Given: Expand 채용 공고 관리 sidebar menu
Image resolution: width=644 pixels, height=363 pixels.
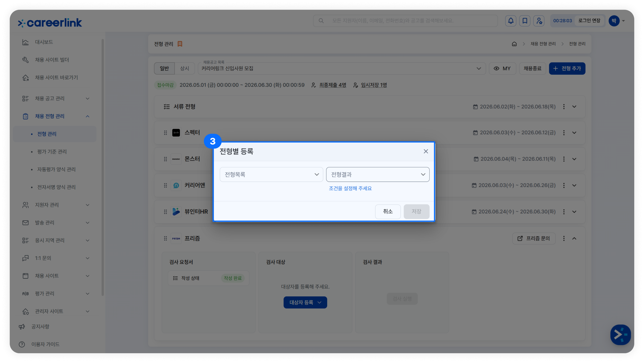Looking at the screenshot, I should pos(55,99).
